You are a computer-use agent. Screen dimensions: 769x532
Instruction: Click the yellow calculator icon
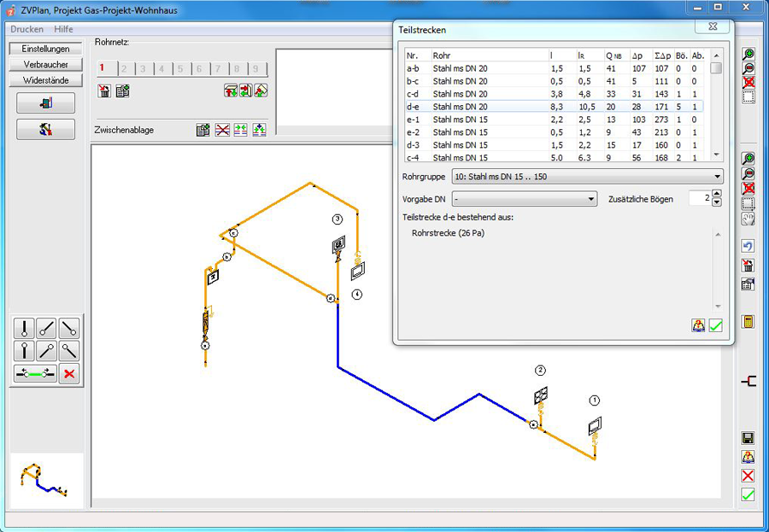[x=748, y=322]
